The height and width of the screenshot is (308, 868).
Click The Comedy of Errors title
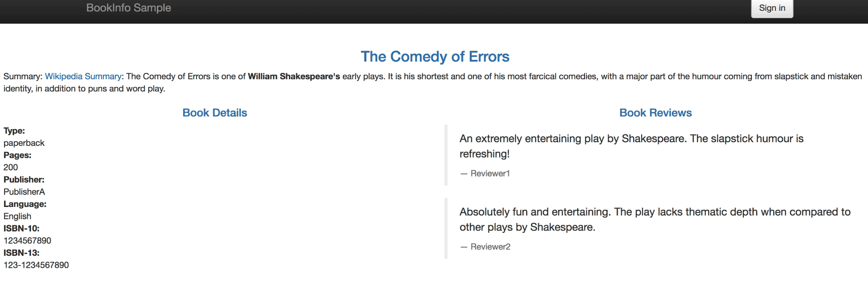point(434,57)
